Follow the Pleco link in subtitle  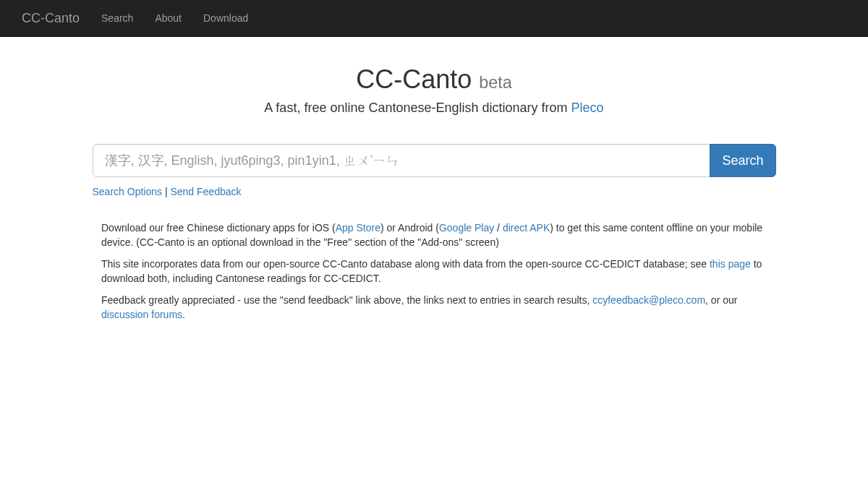587,108
